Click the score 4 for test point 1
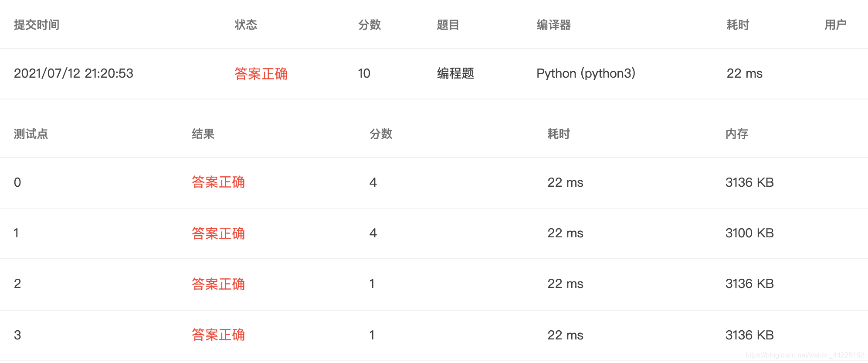The width and height of the screenshot is (868, 363). coord(373,233)
